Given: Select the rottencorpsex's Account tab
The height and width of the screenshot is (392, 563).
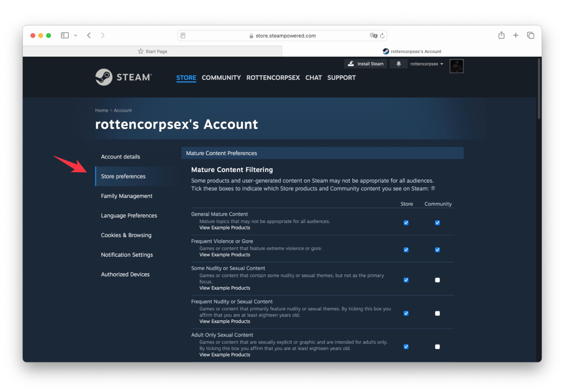Looking at the screenshot, I should pos(412,51).
